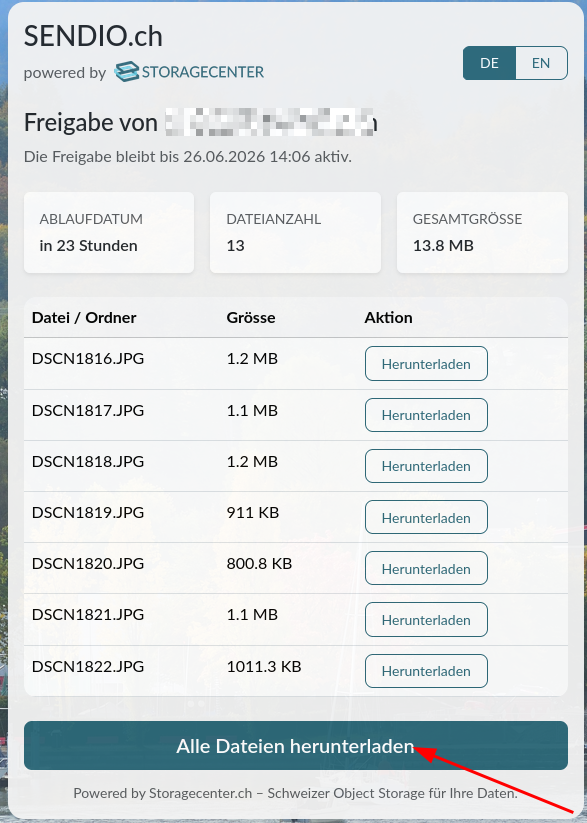Viewport: 587px width, 823px height.
Task: Click Alle Dateien herunterladen button
Action: [296, 746]
